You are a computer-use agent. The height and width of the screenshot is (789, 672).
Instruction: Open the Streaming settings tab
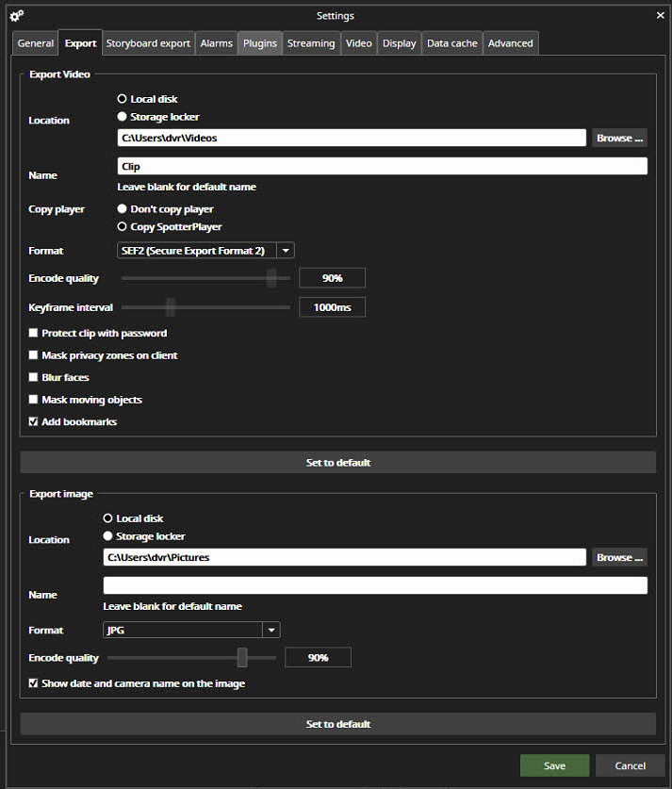pos(310,43)
